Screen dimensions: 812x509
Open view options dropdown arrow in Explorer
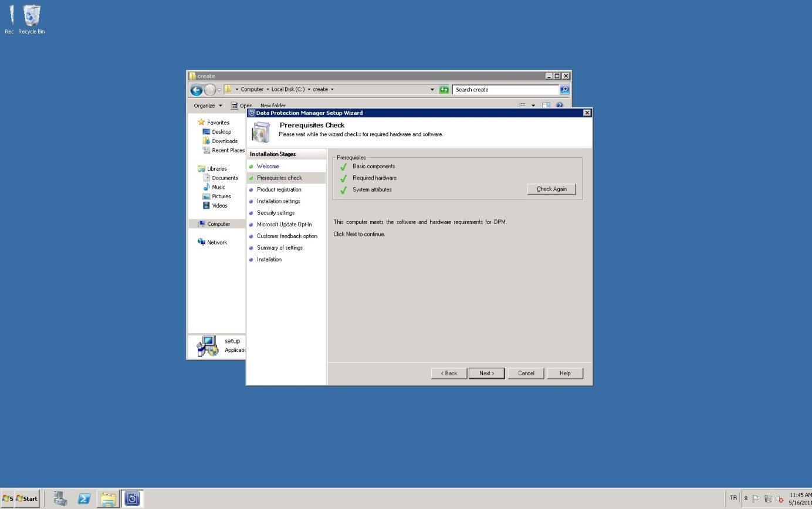533,106
